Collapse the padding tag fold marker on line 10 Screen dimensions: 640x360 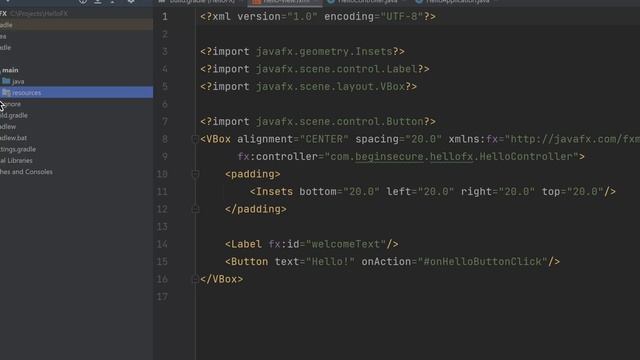coord(195,174)
